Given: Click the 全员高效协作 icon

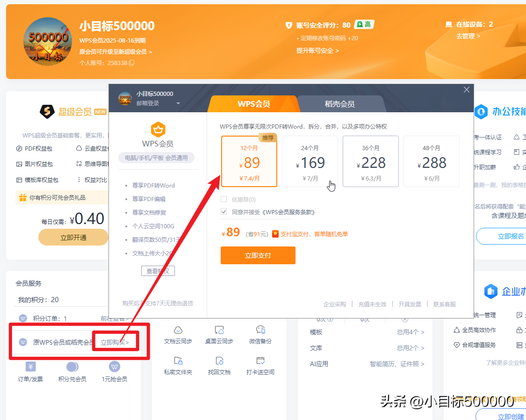Looking at the screenshot, I should pyautogui.click(x=456, y=330).
